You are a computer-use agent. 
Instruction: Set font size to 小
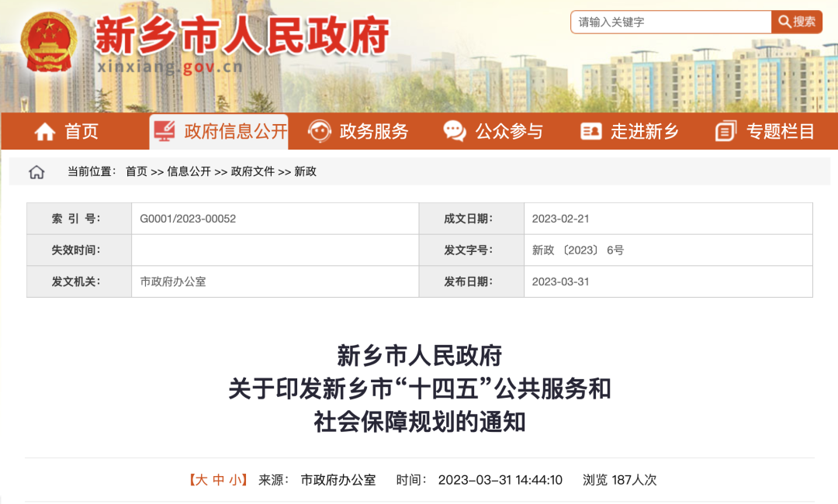[235, 480]
